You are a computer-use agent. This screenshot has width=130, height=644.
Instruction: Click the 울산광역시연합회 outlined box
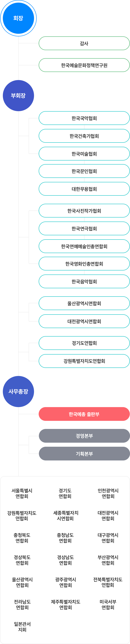coord(84,303)
